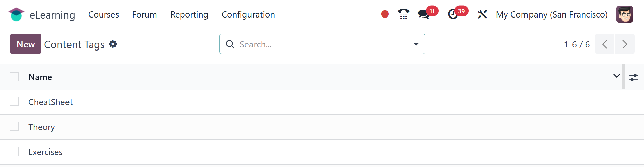Click the eLearning app logo icon

(16, 14)
